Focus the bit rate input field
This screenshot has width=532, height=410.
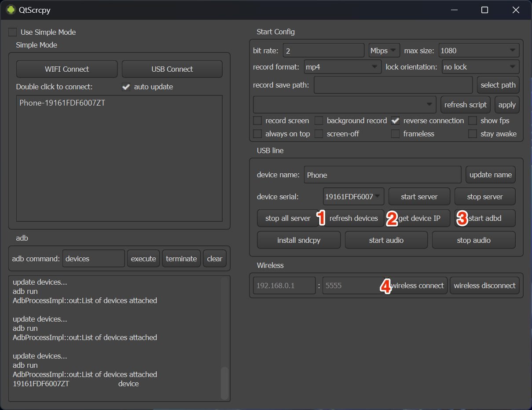pos(324,51)
